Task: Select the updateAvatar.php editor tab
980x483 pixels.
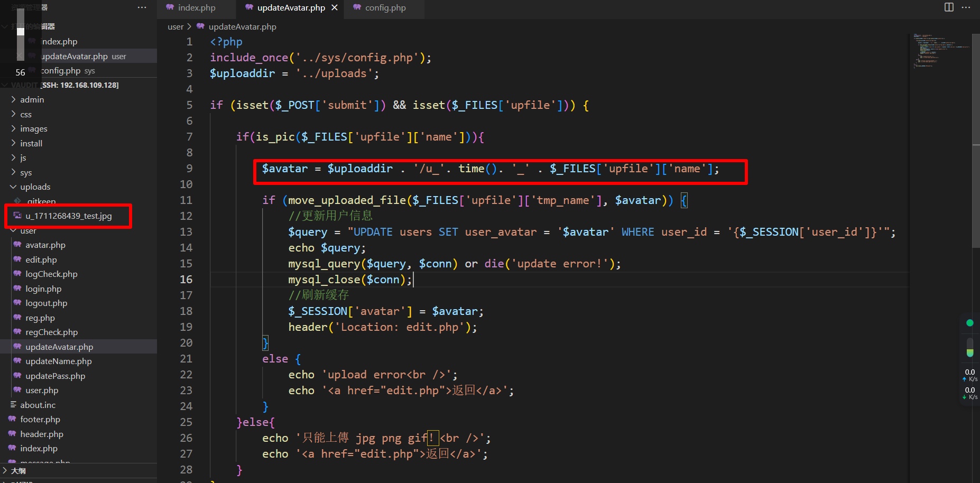Action: (290, 7)
